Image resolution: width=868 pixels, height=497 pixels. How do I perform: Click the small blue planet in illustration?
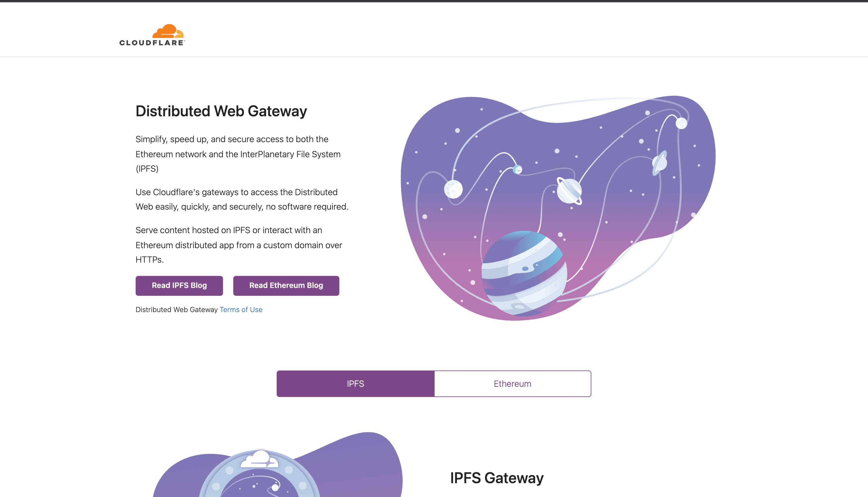point(518,169)
